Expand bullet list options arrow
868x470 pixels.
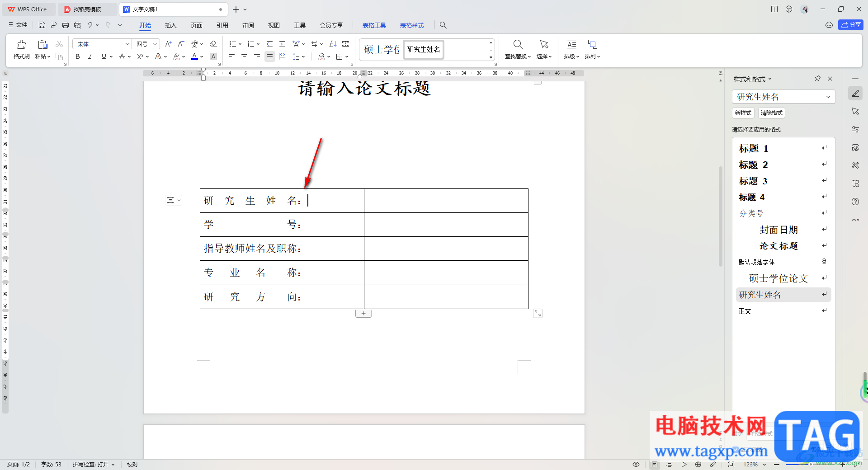[x=240, y=44]
